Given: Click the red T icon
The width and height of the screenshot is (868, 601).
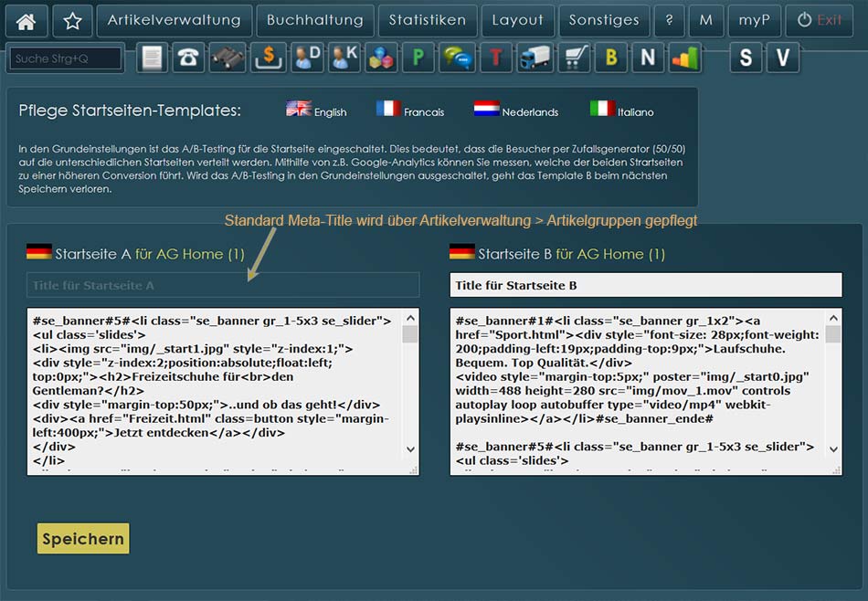Looking at the screenshot, I should click(x=496, y=58).
